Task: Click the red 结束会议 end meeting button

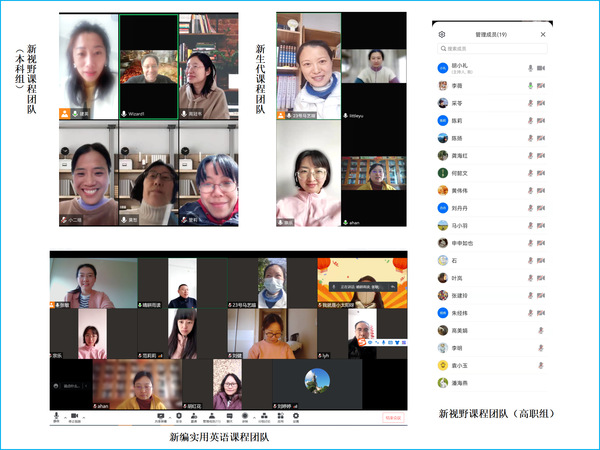Action: 393,417
